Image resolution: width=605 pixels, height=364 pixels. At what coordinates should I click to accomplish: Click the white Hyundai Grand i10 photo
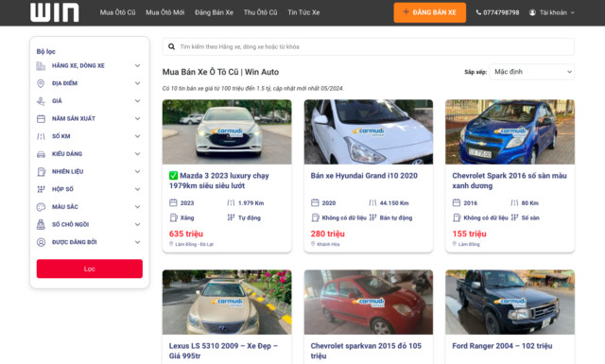369,132
